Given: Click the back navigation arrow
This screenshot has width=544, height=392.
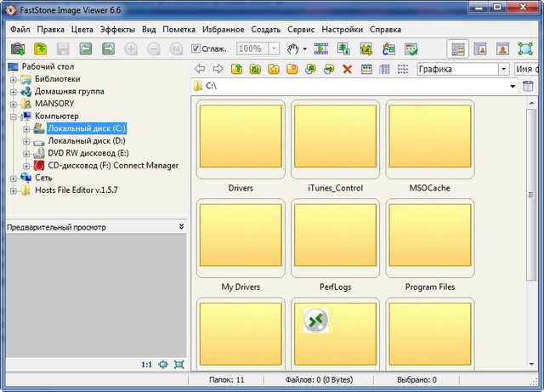Looking at the screenshot, I should [x=200, y=69].
